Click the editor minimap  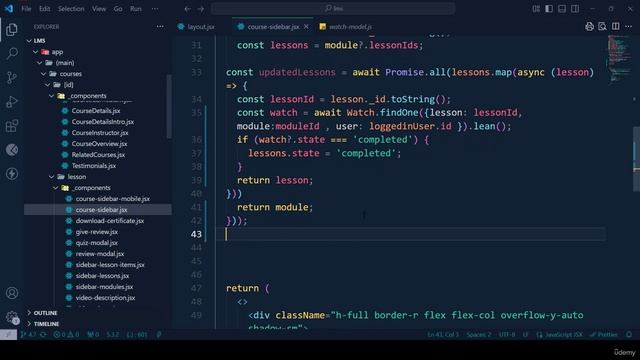[x=620, y=59]
